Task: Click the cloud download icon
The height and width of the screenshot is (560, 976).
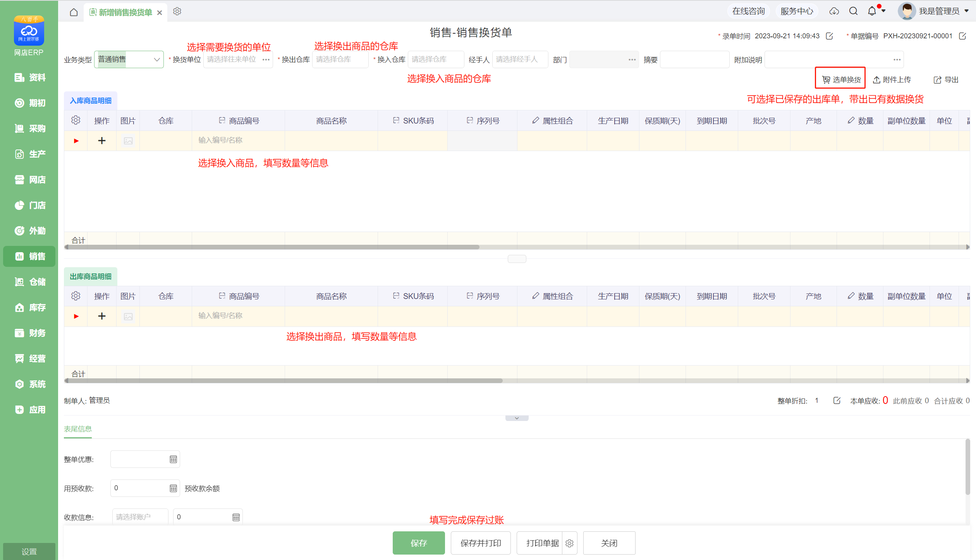Action: [834, 11]
